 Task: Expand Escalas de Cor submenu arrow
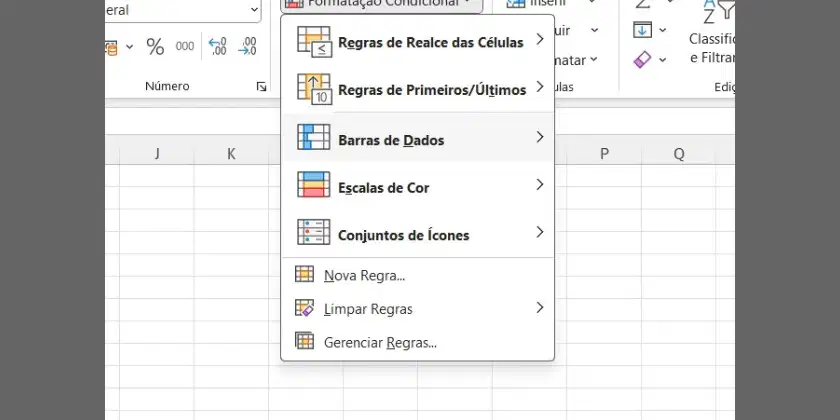click(539, 184)
